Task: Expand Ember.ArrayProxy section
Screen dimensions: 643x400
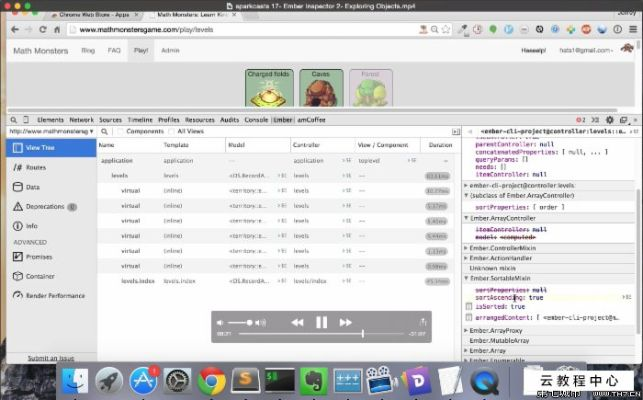Action: point(549,331)
